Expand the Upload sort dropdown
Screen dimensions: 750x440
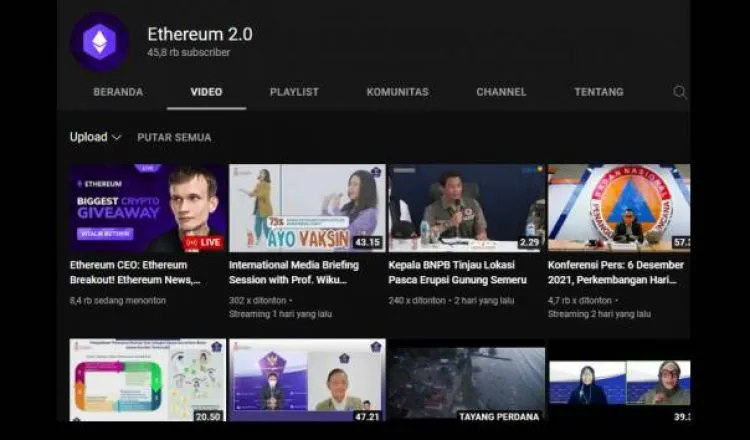[95, 137]
